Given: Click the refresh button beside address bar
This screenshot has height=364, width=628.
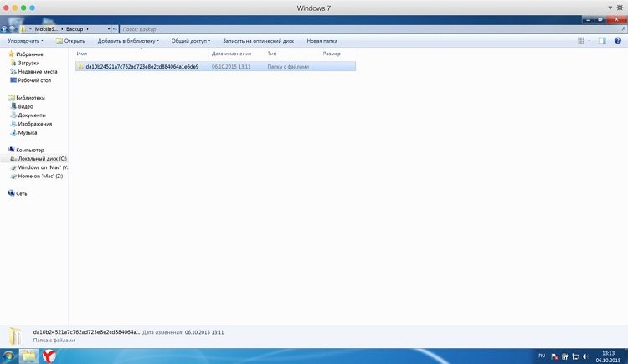Looking at the screenshot, I should [x=115, y=28].
